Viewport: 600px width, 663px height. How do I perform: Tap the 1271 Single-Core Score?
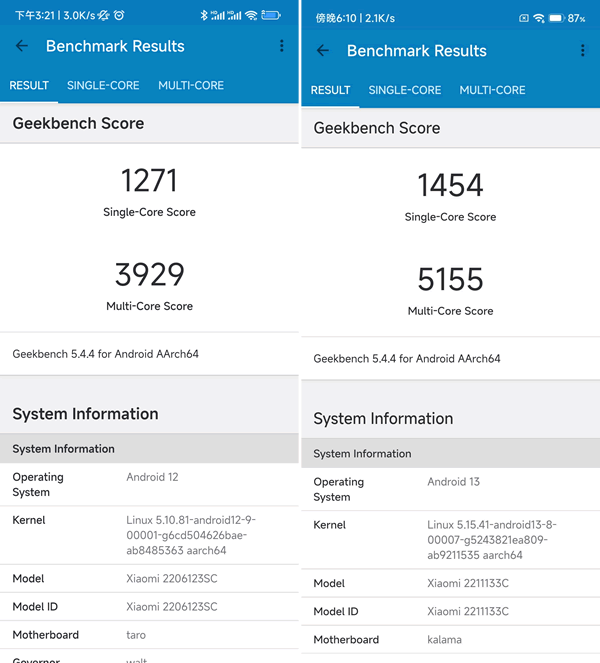tap(149, 181)
